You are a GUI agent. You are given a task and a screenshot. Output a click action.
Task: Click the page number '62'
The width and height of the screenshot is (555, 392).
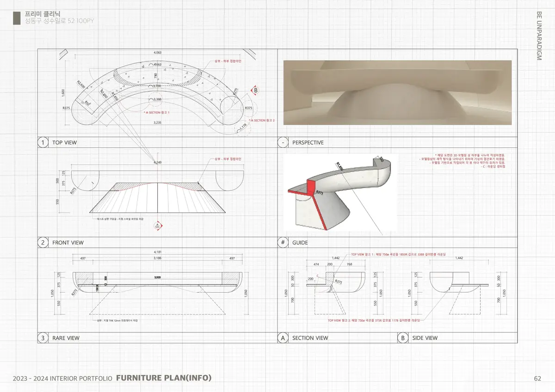(537, 378)
